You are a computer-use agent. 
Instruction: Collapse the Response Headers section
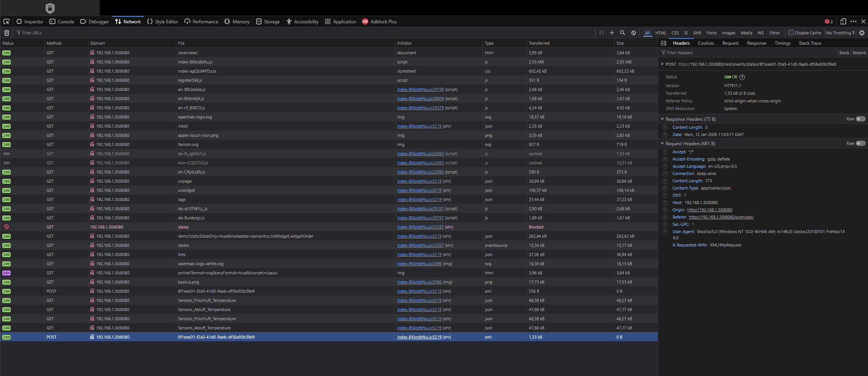(662, 119)
